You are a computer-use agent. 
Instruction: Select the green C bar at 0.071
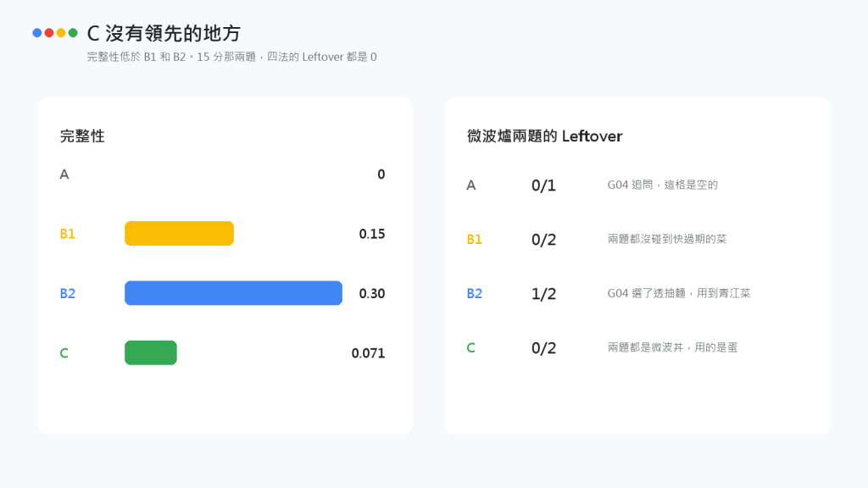[151, 353]
